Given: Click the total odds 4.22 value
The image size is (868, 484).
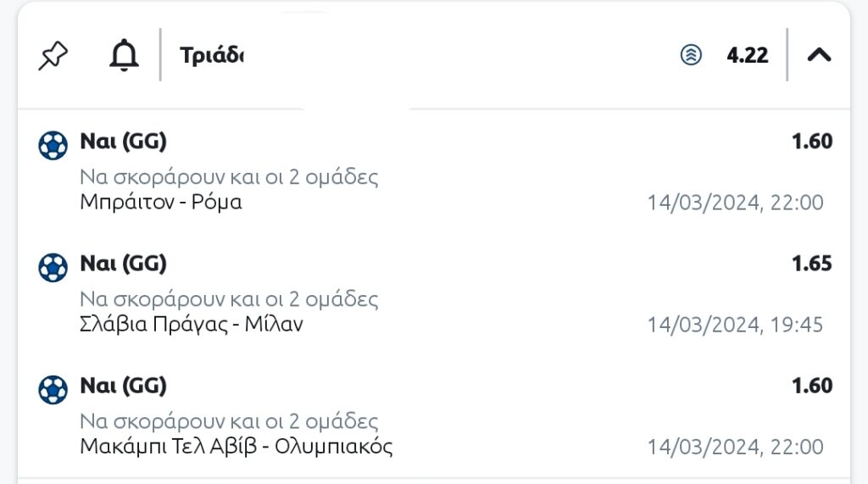Looking at the screenshot, I should 748,55.
